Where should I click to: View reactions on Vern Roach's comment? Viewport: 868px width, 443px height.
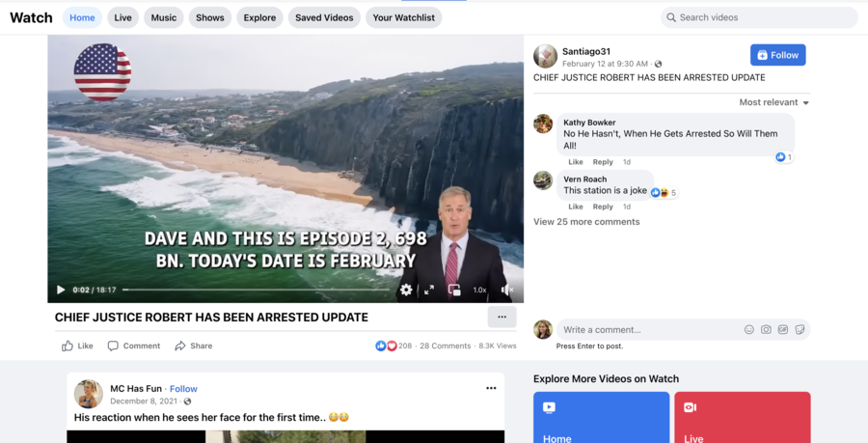(x=664, y=193)
